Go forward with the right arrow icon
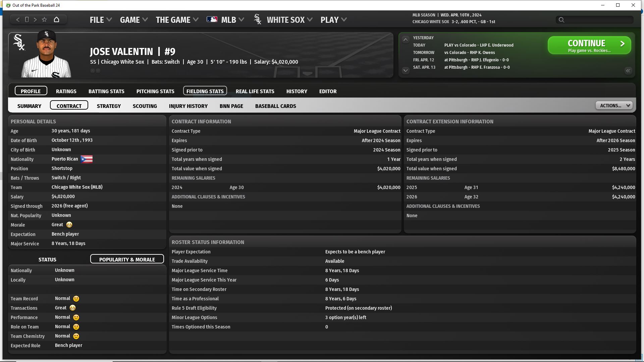 coord(35,20)
